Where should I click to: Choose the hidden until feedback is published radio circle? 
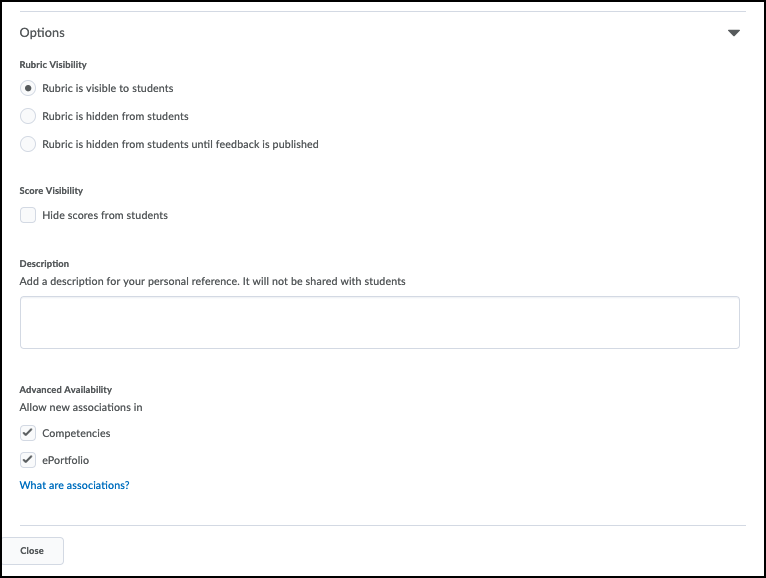point(28,144)
